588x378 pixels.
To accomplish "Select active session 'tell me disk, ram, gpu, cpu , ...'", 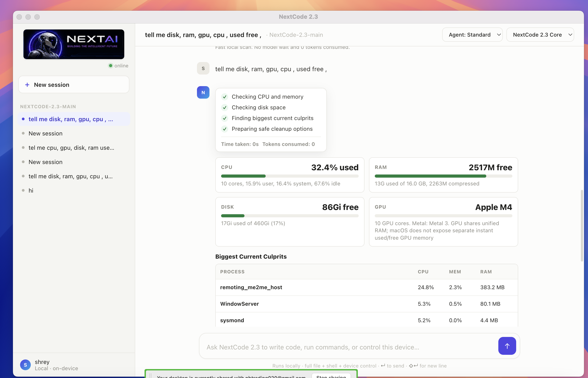I will point(74,119).
